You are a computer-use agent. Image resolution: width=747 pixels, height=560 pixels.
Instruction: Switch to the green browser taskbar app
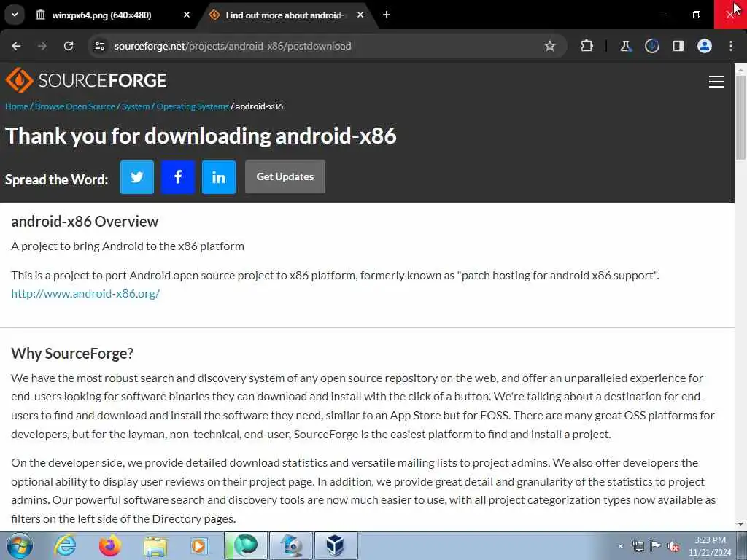(x=246, y=545)
